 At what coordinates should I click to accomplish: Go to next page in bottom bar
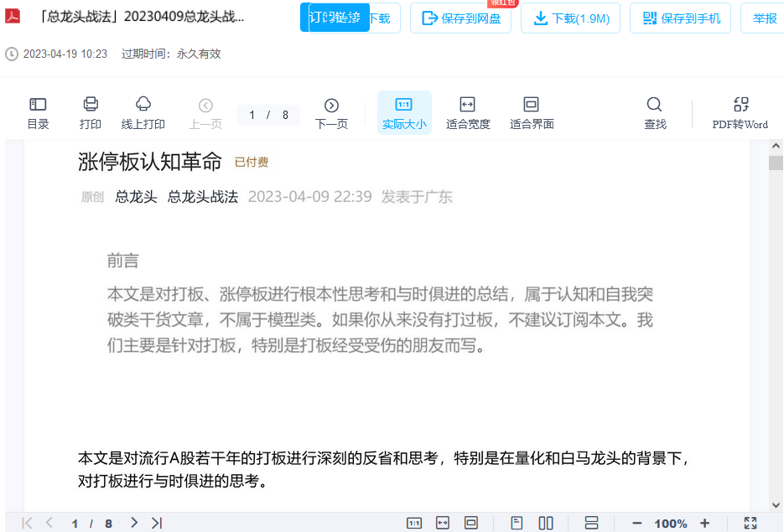point(133,523)
